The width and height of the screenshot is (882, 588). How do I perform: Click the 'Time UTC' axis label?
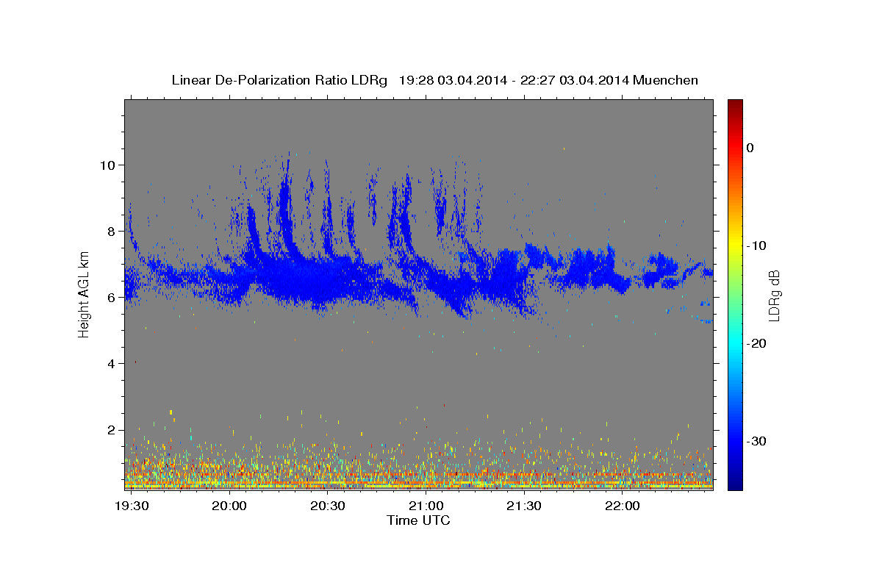418,520
